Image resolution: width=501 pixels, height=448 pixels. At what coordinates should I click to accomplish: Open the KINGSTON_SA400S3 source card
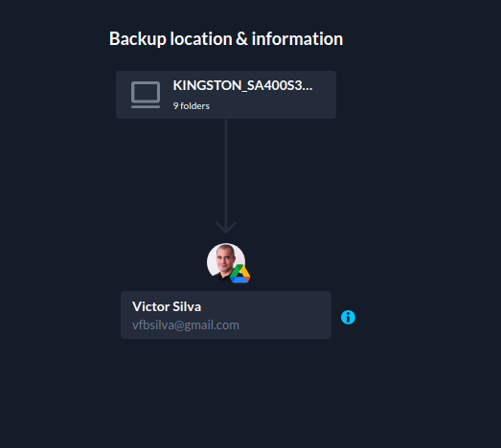[226, 95]
